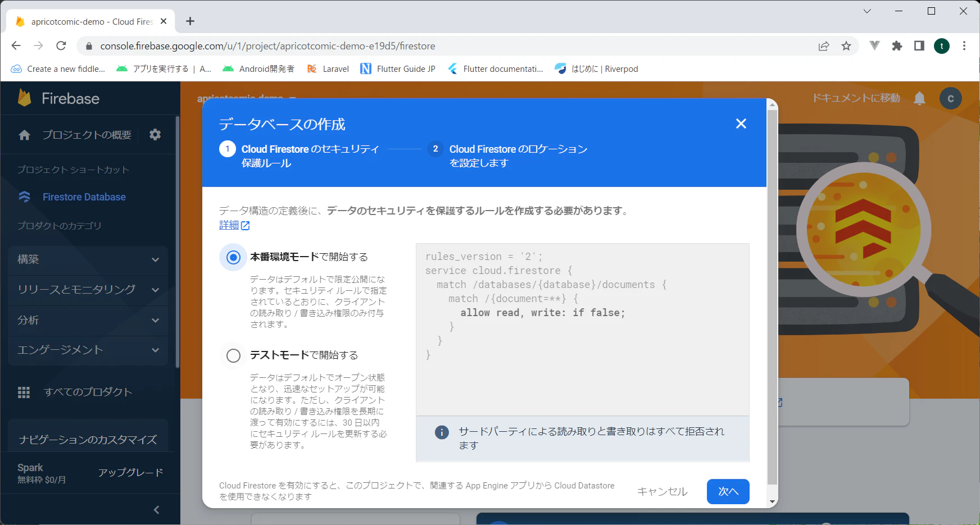The width and height of the screenshot is (980, 525).
Task: Close the apricotcomic-demo tab
Action: coord(164,21)
